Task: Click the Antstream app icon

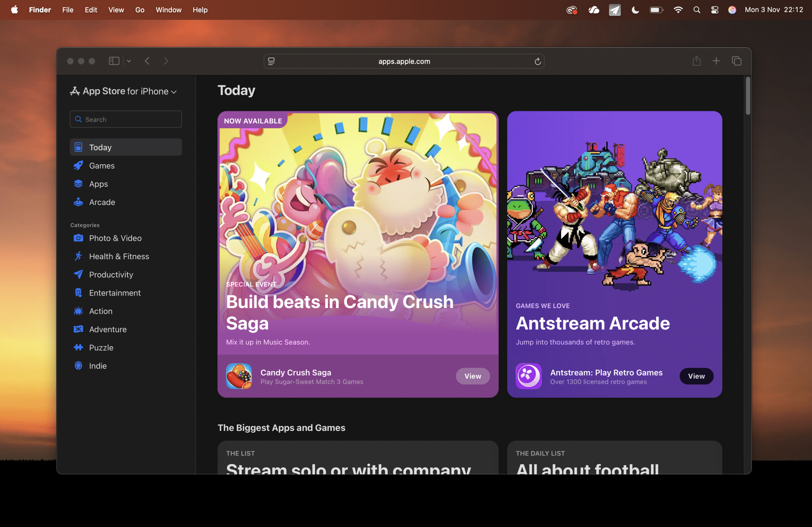Action: coord(528,376)
